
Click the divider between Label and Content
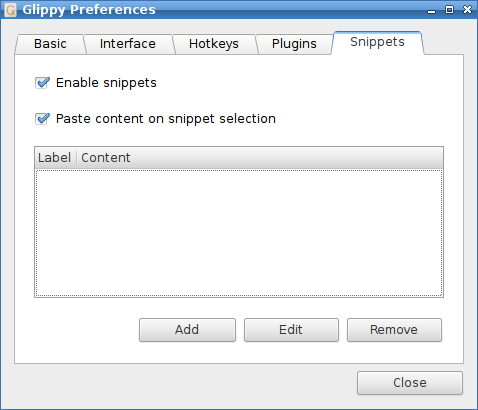[77, 158]
